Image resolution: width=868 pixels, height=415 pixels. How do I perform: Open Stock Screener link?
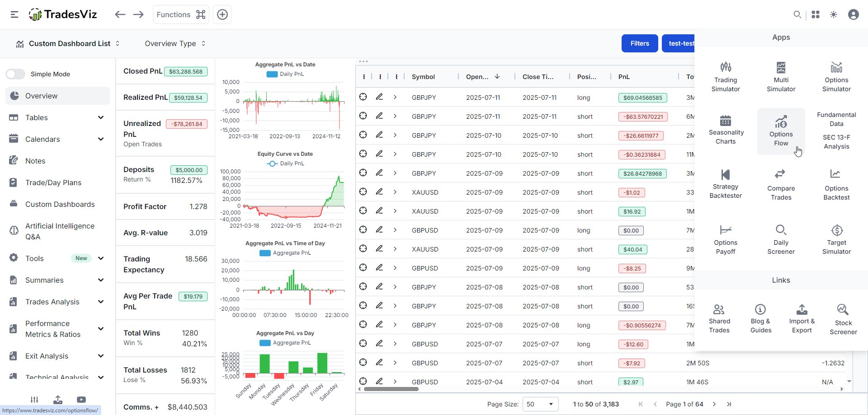point(843,319)
